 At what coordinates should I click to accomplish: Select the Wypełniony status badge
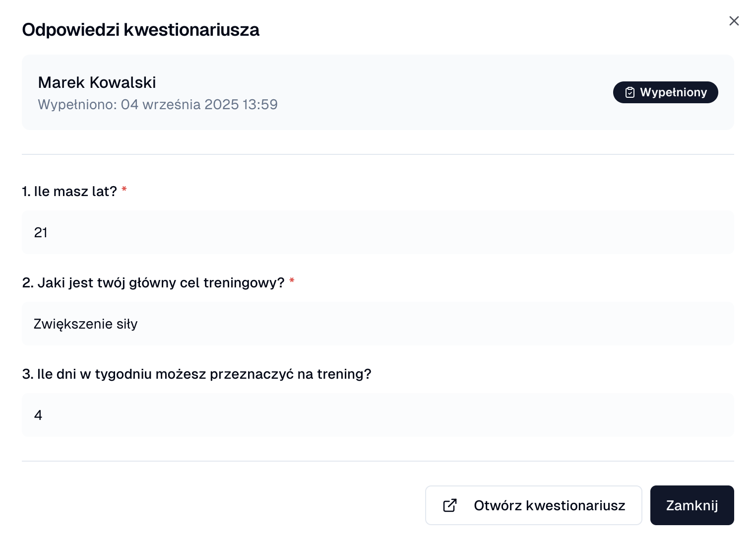coord(666,92)
